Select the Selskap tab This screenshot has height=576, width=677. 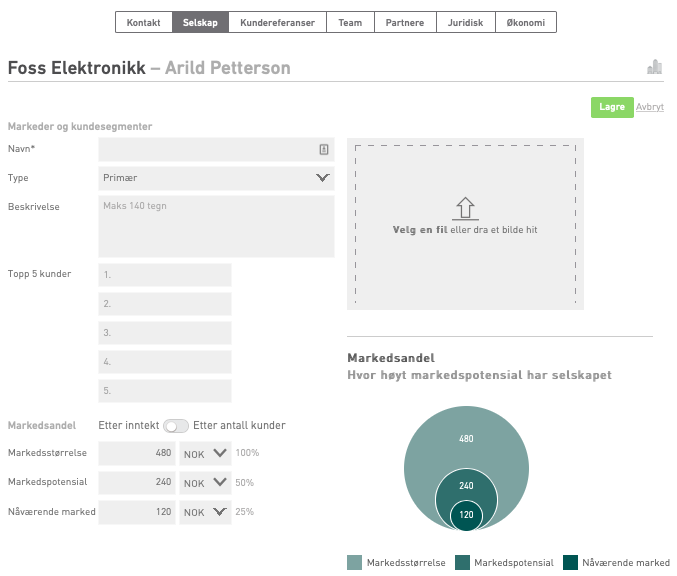[x=200, y=22]
